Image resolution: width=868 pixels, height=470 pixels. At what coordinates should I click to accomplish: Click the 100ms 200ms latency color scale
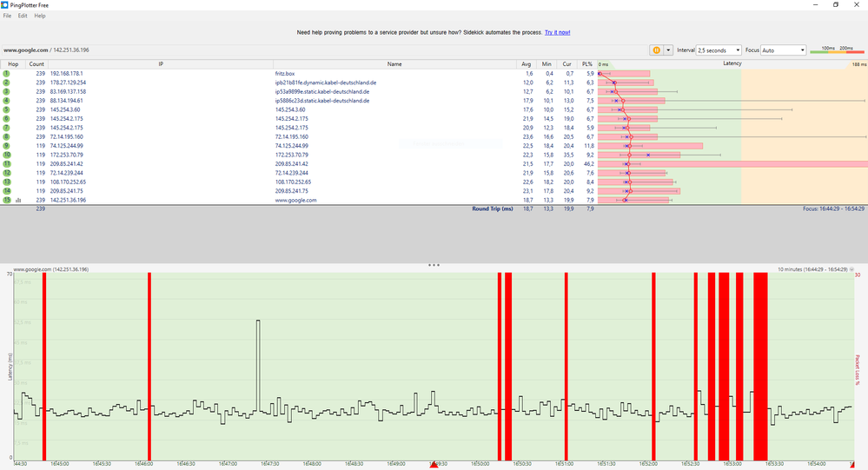[x=837, y=50]
